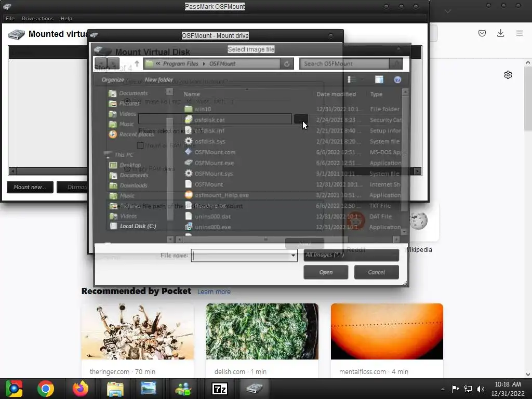Click the Open button
This screenshot has width=532, height=399.
(326, 272)
